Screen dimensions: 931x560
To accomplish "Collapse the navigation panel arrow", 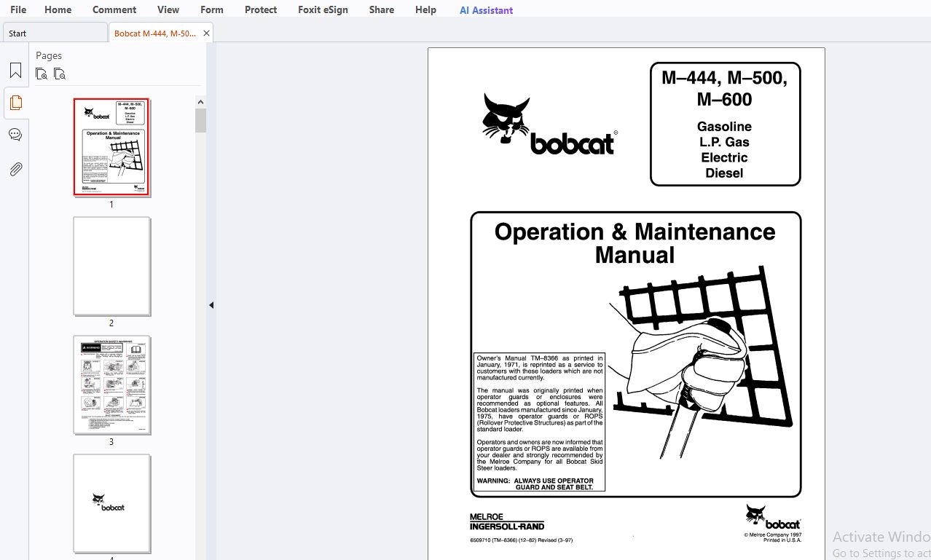I will pyautogui.click(x=211, y=305).
